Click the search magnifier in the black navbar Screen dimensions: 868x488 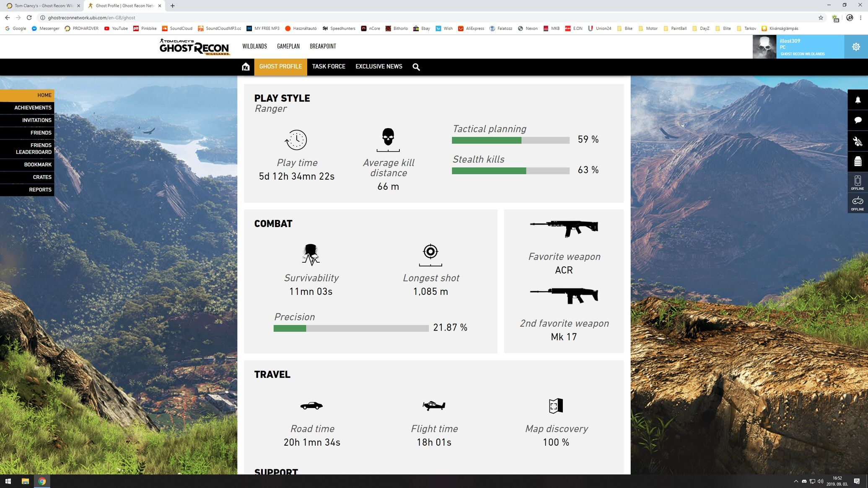click(416, 67)
